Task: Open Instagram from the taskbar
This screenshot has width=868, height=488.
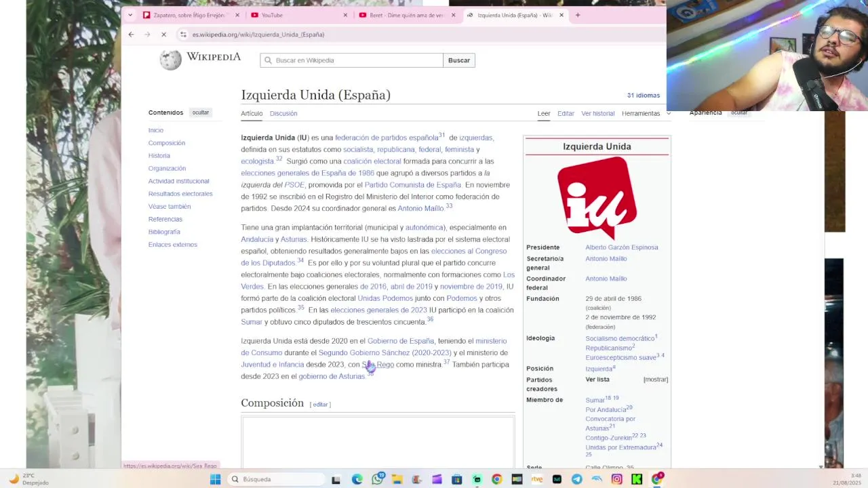Action: coord(616,479)
